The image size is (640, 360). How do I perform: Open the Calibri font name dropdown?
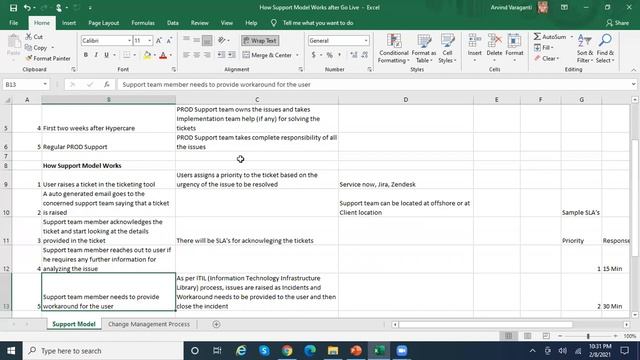tap(129, 40)
